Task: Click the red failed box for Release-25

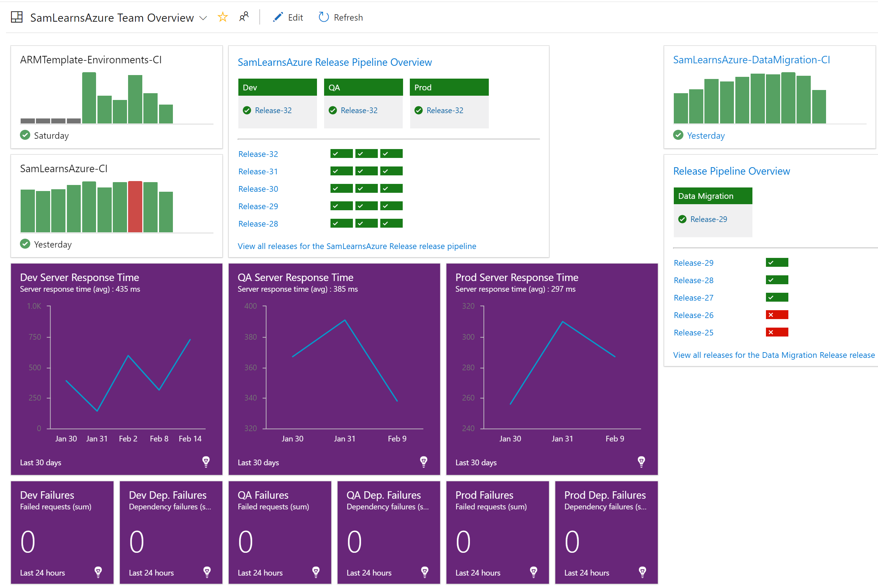Action: click(776, 332)
